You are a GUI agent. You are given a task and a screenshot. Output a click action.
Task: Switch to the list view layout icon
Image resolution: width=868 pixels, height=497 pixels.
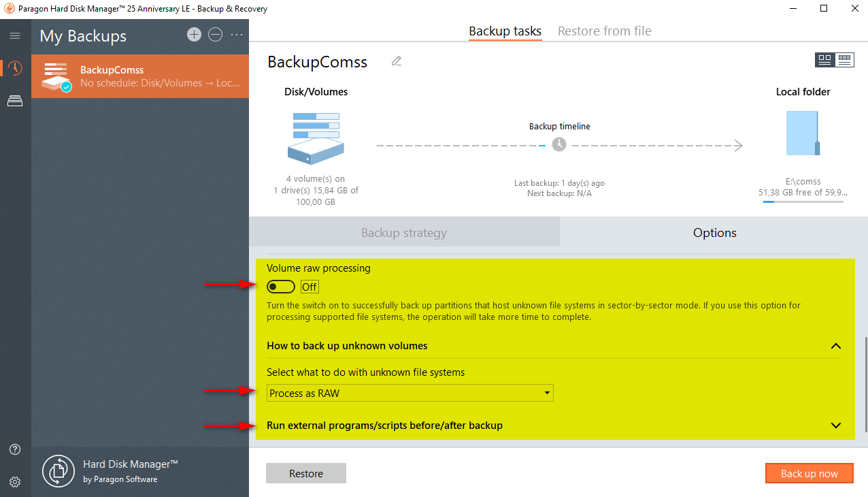pyautogui.click(x=845, y=60)
